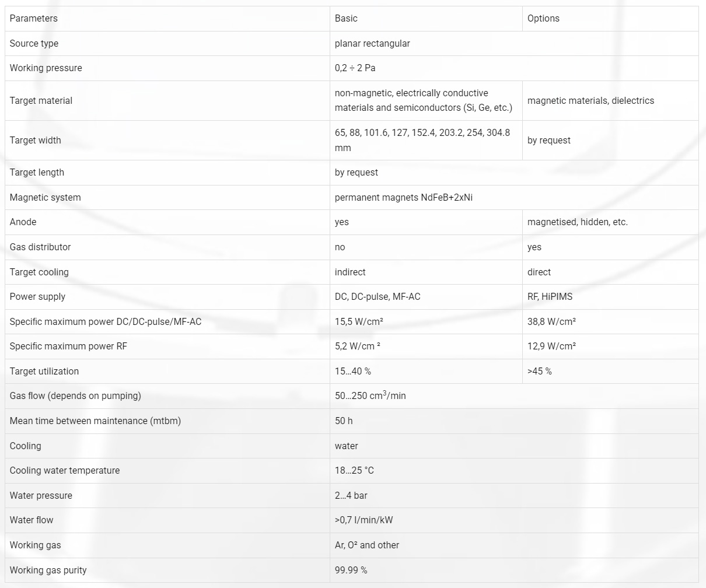Click 'magnetised, hidden, etc.' anode option
Viewport: 706px width, 588px height.
(x=577, y=222)
